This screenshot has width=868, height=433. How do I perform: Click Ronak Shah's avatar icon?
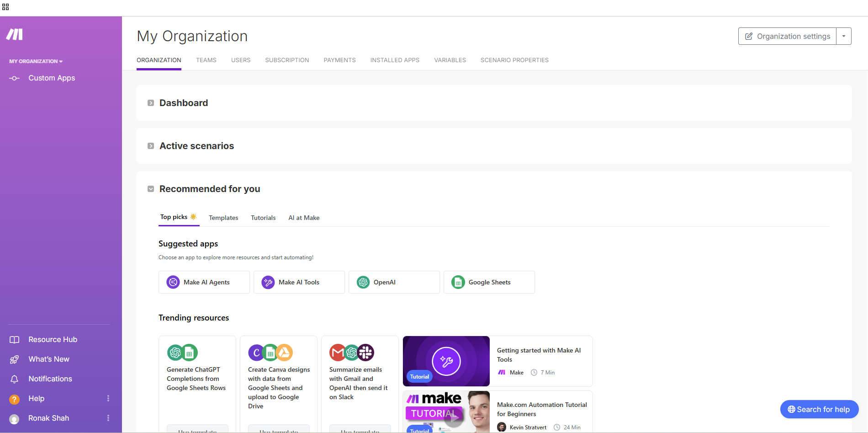tap(15, 419)
